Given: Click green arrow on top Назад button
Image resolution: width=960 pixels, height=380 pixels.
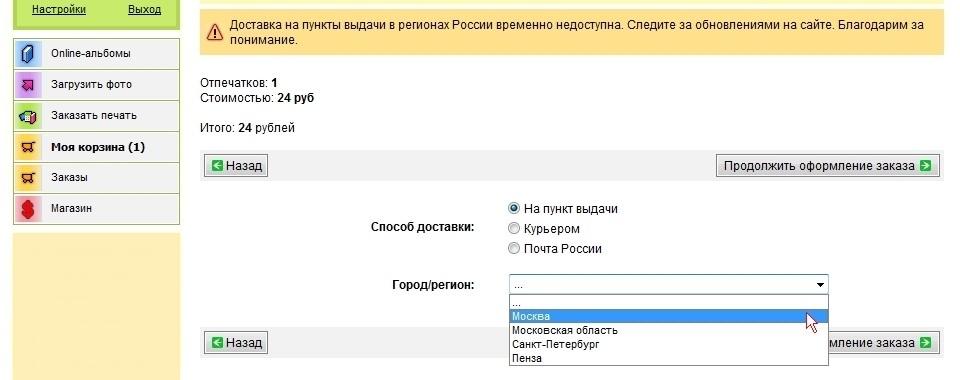Looking at the screenshot, I should point(217,166).
